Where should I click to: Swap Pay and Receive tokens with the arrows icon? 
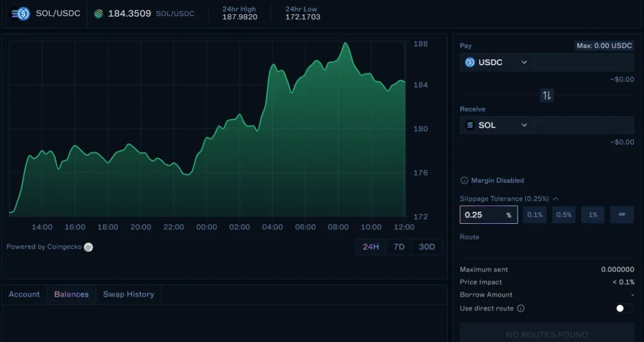(x=547, y=95)
